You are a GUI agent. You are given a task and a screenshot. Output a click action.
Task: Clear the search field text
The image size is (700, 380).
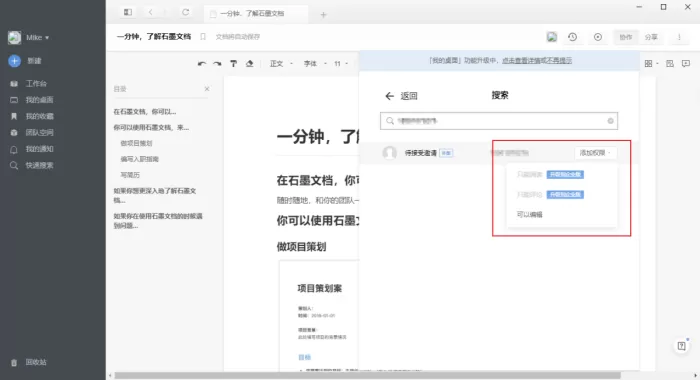point(610,121)
